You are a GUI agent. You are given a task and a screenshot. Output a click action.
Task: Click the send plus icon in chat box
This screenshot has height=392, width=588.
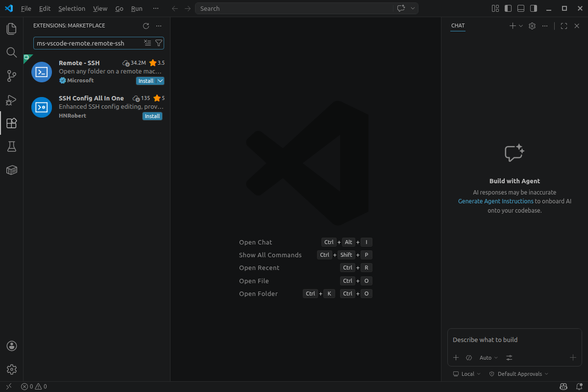point(573,358)
